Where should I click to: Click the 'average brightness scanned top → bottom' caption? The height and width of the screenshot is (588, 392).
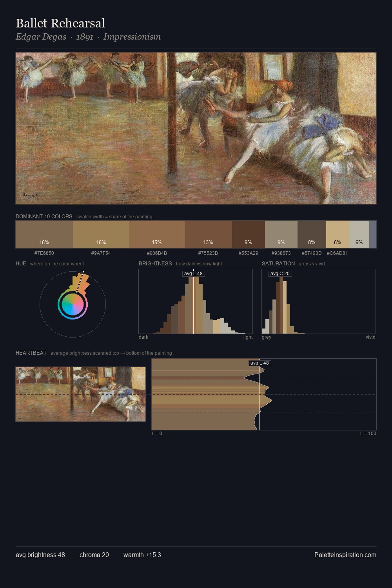click(111, 353)
